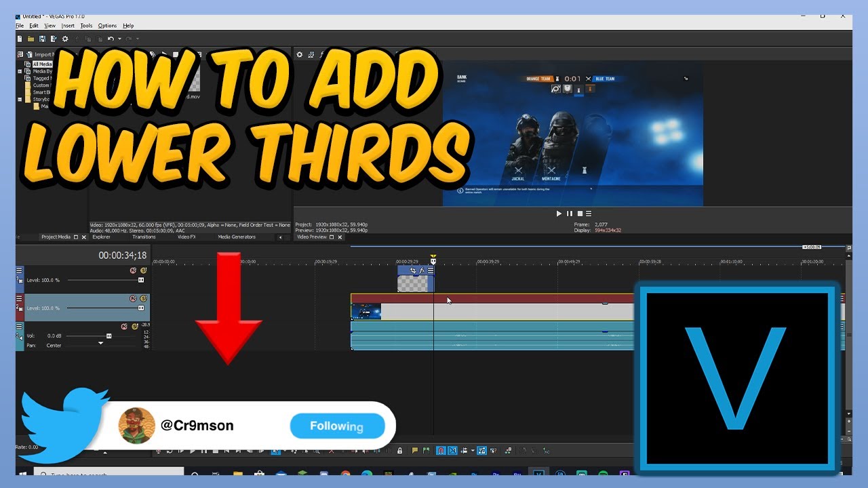Viewport: 868px width, 488px height.
Task: Pause the video preview
Action: tap(570, 213)
